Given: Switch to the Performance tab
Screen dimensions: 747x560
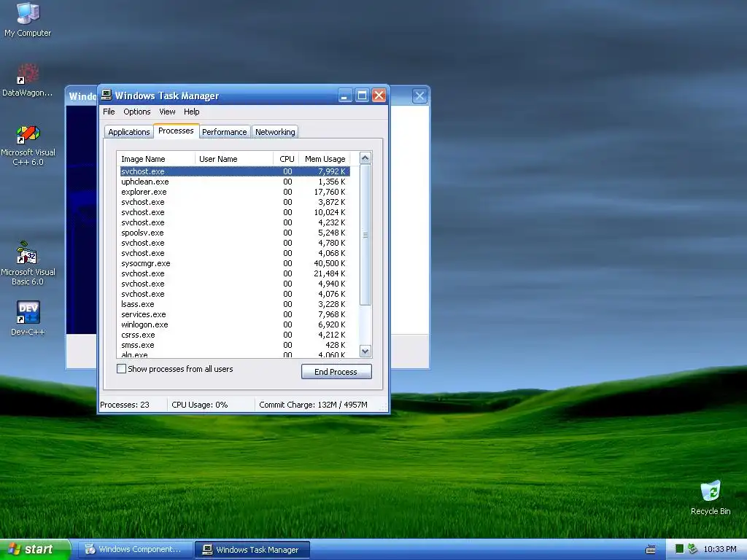Looking at the screenshot, I should 225,132.
